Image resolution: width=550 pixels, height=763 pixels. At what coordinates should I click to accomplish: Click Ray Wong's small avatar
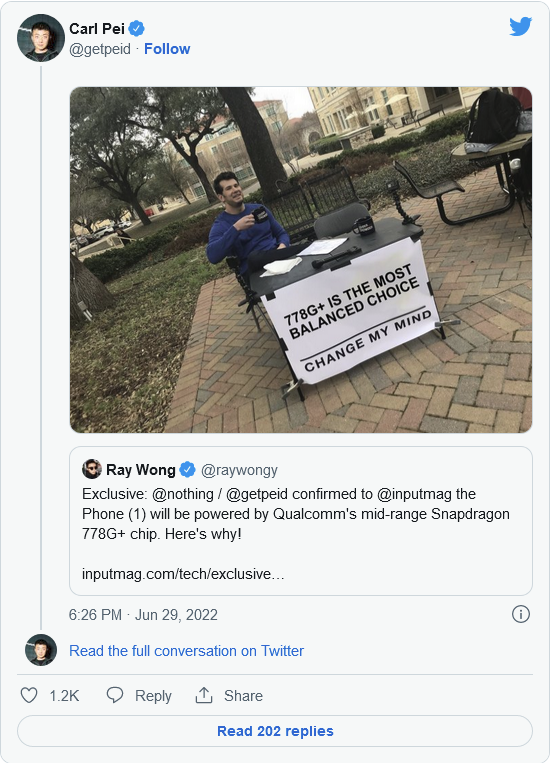click(x=92, y=469)
